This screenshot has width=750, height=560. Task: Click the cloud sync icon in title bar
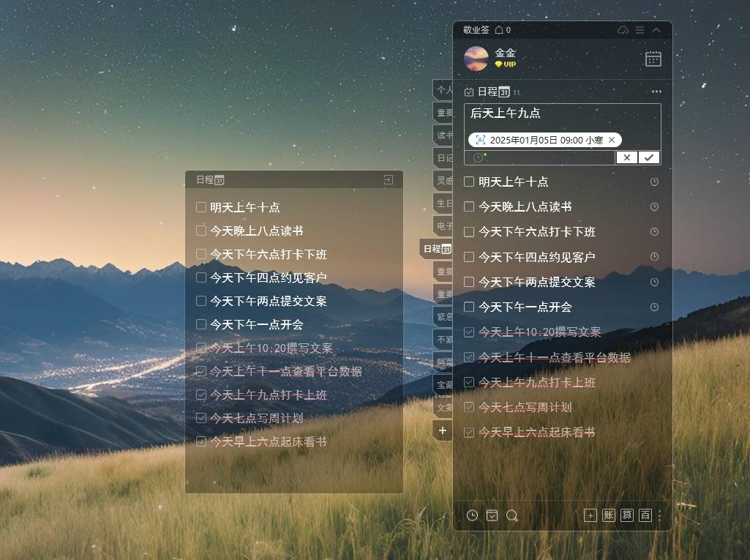(x=622, y=30)
